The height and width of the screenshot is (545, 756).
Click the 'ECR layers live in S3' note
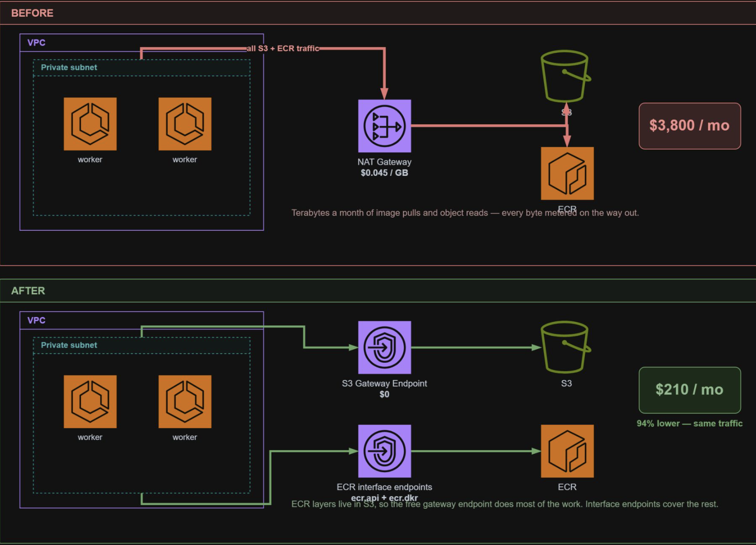pyautogui.click(x=504, y=504)
